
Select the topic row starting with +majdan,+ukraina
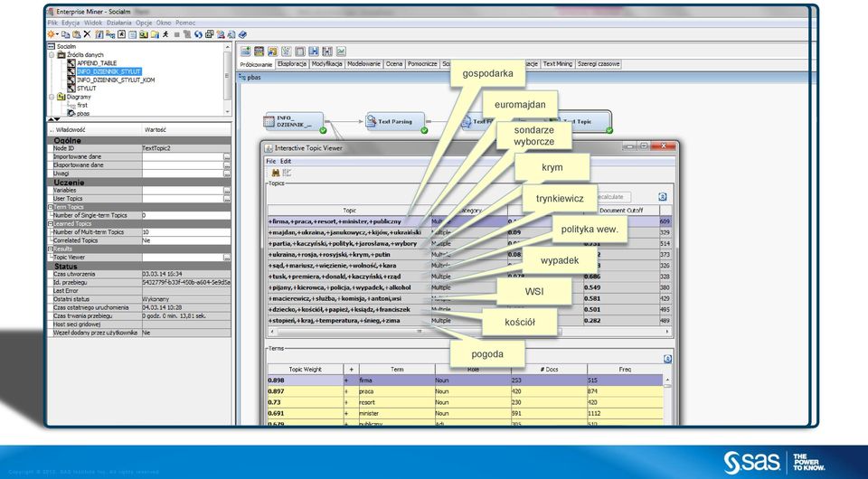pyautogui.click(x=469, y=232)
